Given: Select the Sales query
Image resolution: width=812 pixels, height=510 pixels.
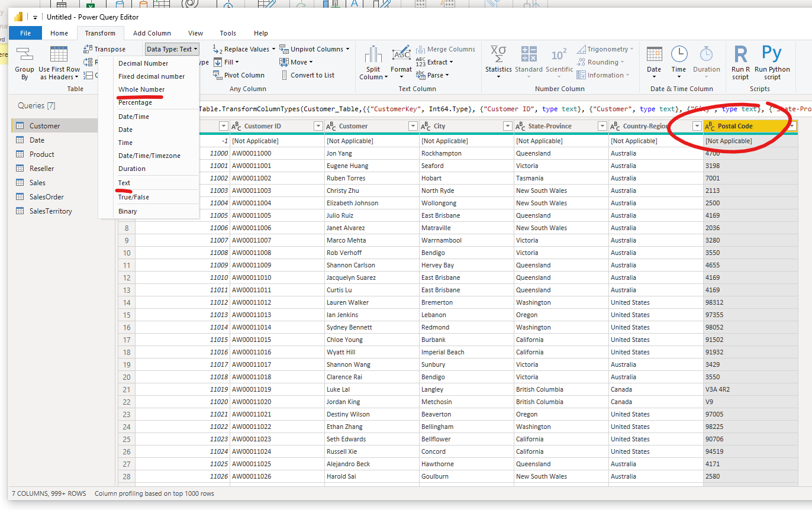Looking at the screenshot, I should 37,183.
